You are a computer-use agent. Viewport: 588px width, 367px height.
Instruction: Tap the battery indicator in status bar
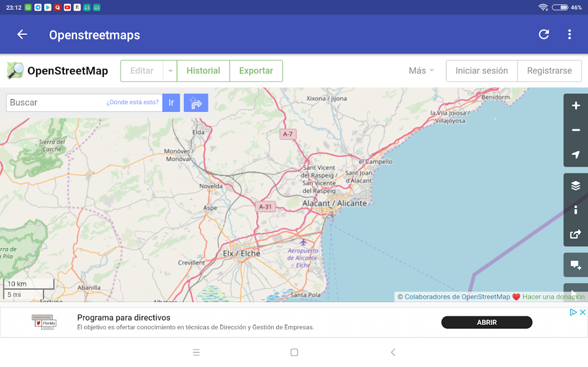coord(560,7)
